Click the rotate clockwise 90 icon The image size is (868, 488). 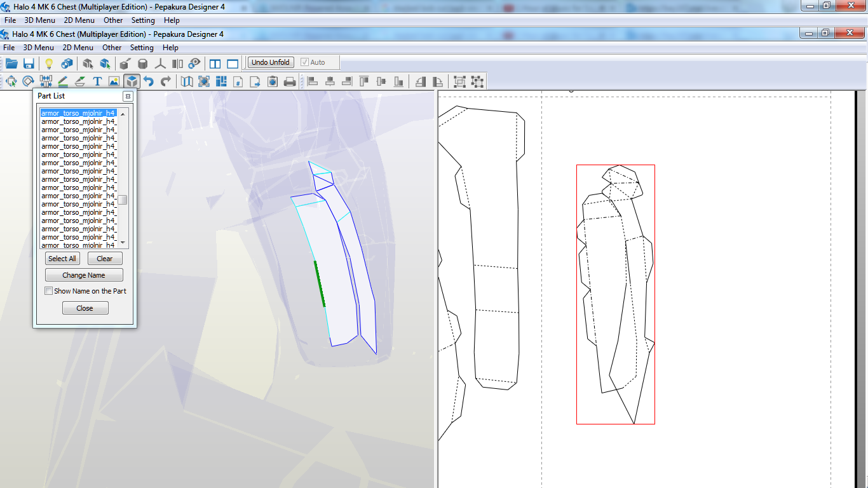coord(438,81)
